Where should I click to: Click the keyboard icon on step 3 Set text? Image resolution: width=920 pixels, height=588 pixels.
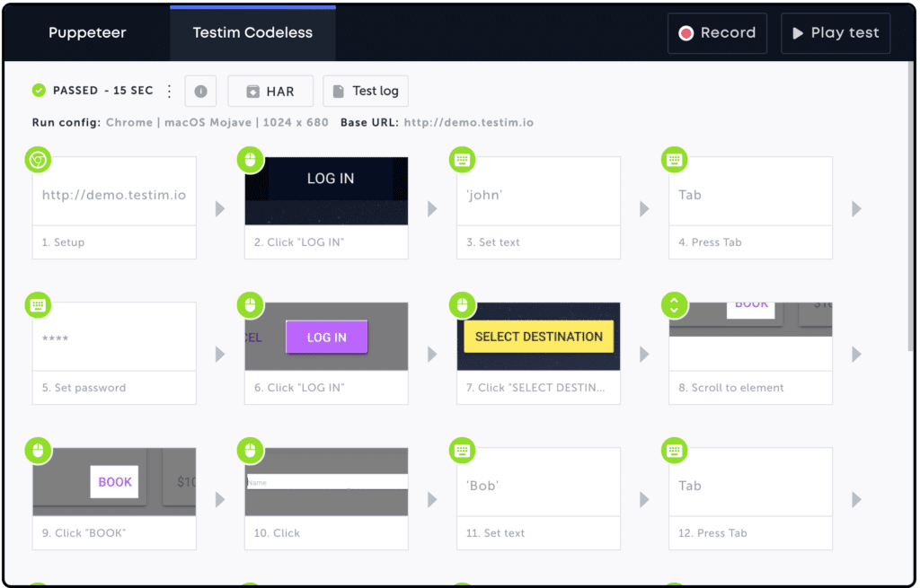click(463, 160)
